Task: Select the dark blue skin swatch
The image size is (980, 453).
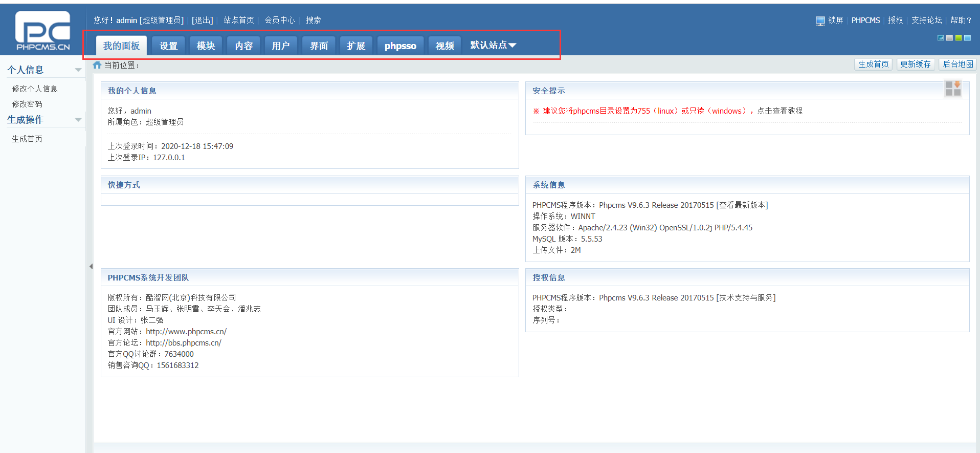Action: (x=941, y=38)
